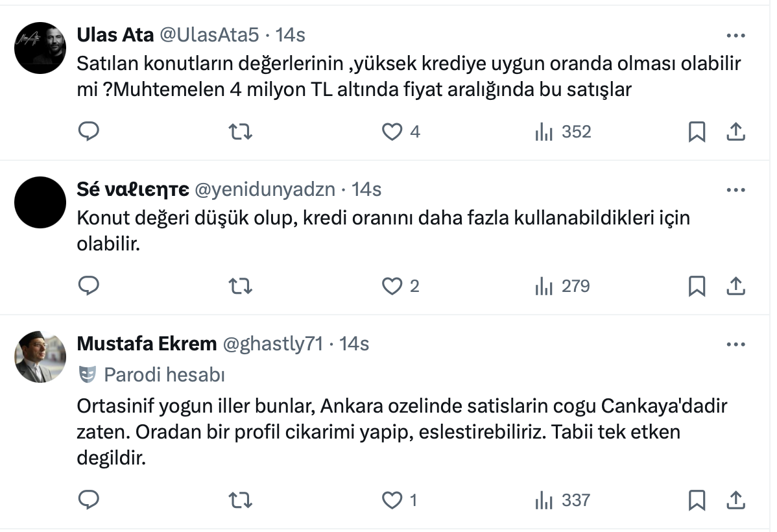Open more options for Ulas Ata's tweet
Image resolution: width=777 pixels, height=532 pixels.
click(735, 35)
